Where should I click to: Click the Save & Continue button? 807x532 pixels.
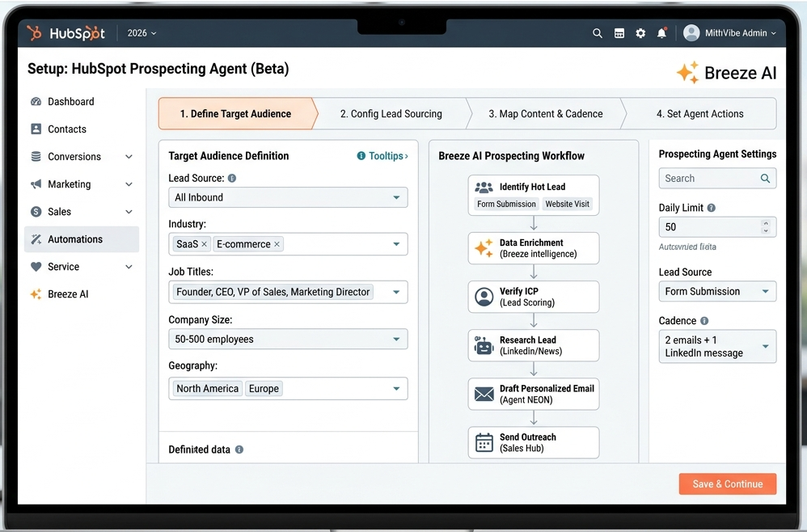click(x=727, y=483)
